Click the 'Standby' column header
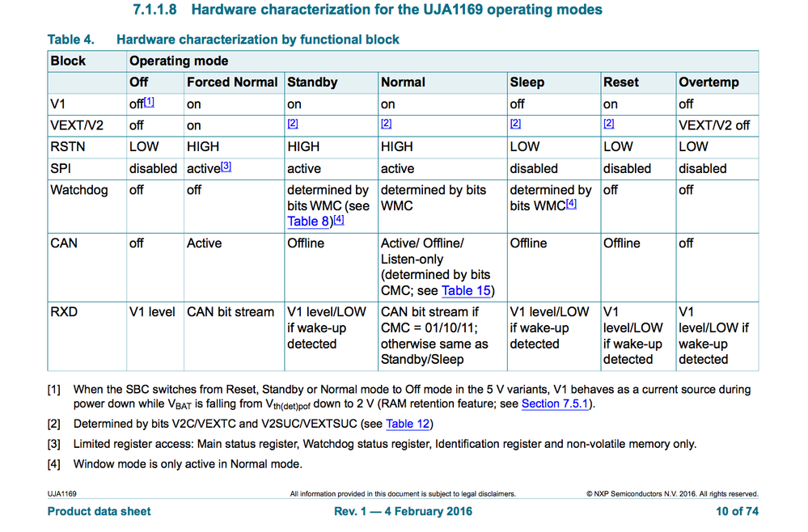Image resolution: width=808 pixels, height=532 pixels. pyautogui.click(x=312, y=82)
